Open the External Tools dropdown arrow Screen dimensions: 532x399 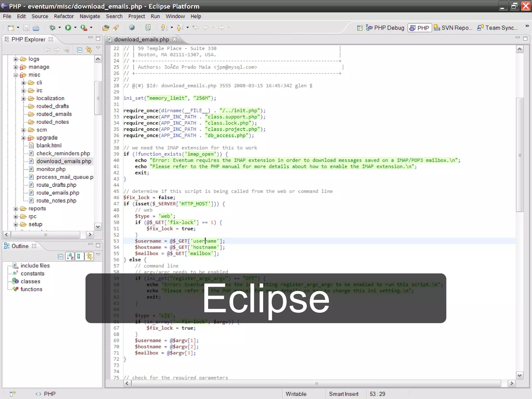click(91, 28)
